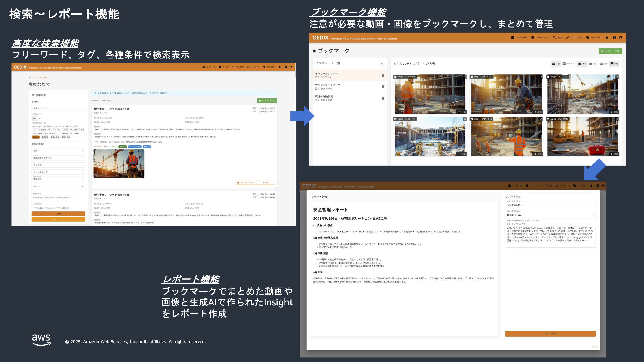This screenshot has width=644, height=362.
Task: Open account profile icon in bookmark screen header
Action: click(620, 38)
